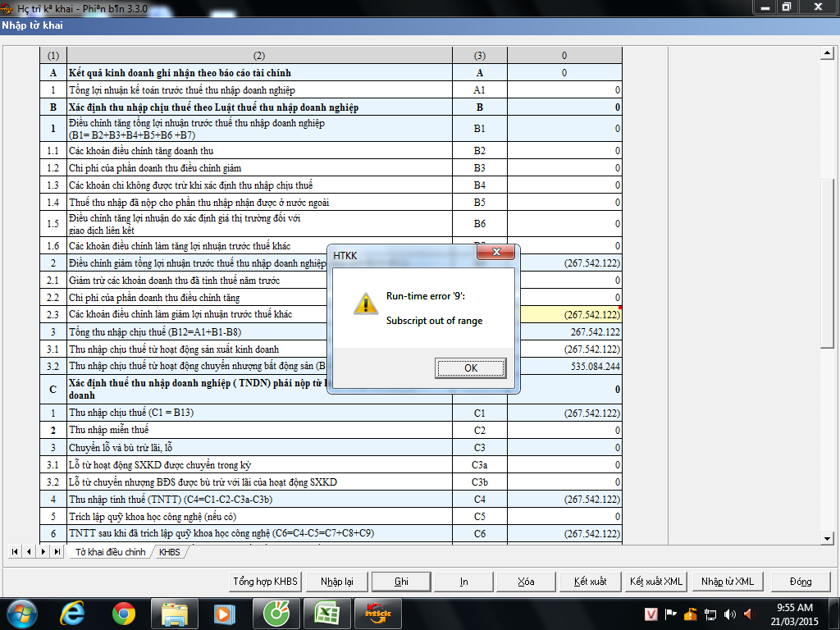
Task: Switch to the KHBS sheet tab
Action: pos(170,552)
